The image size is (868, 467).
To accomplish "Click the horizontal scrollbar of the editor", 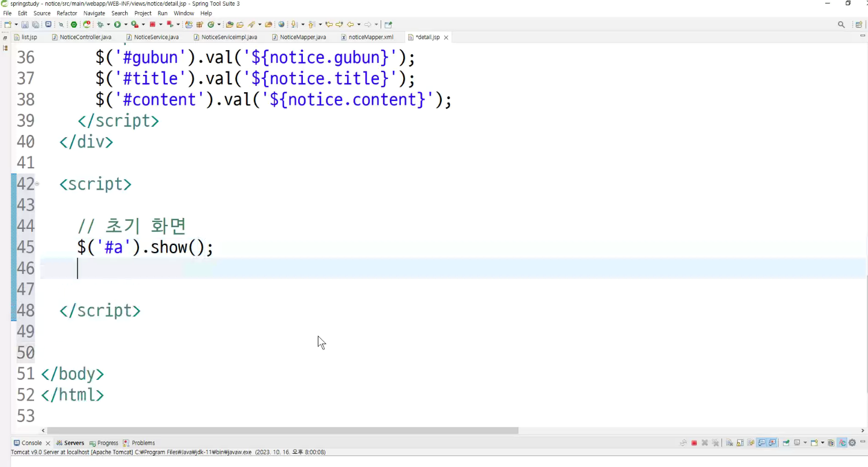I will [x=283, y=430].
